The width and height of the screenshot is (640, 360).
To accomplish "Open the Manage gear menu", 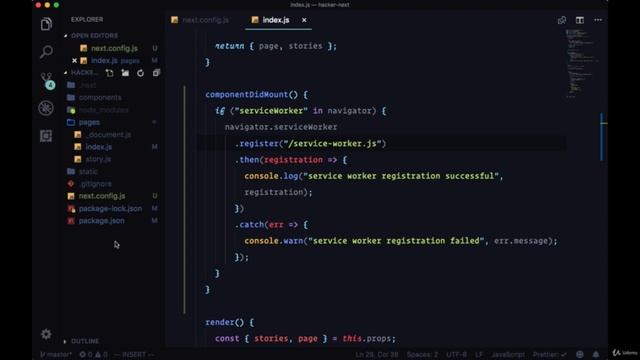I will coord(46,334).
